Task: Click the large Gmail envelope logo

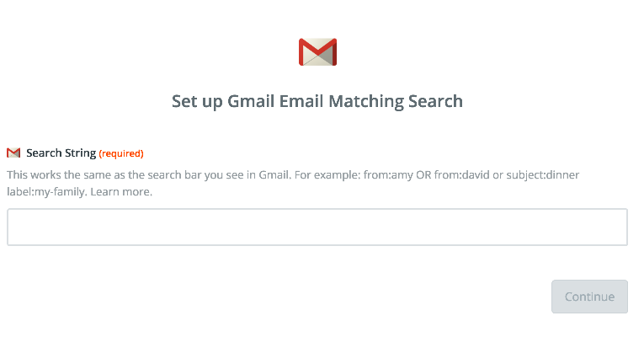Action: (x=317, y=52)
